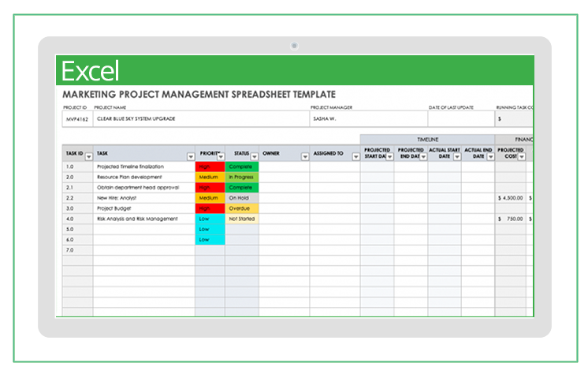Select the Timeline group header
Viewport: 588px width, 378px height.
(427, 139)
